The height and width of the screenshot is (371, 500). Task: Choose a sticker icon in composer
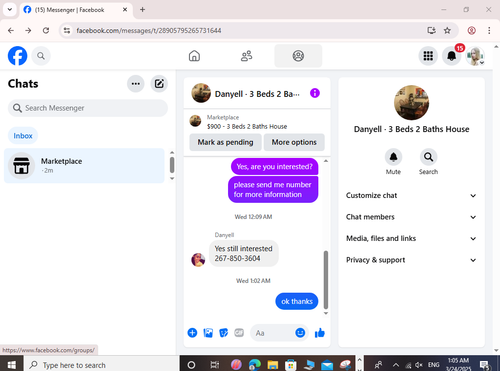pos(223,333)
